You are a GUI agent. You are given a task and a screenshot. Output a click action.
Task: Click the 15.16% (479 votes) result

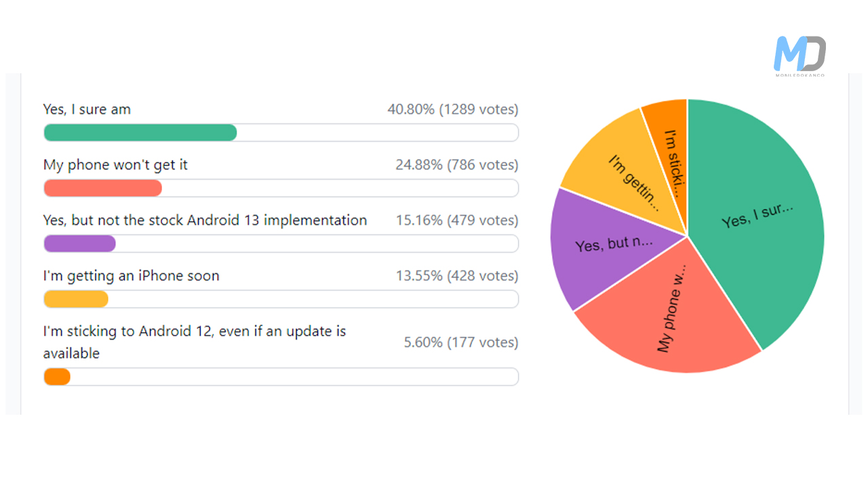(x=457, y=220)
